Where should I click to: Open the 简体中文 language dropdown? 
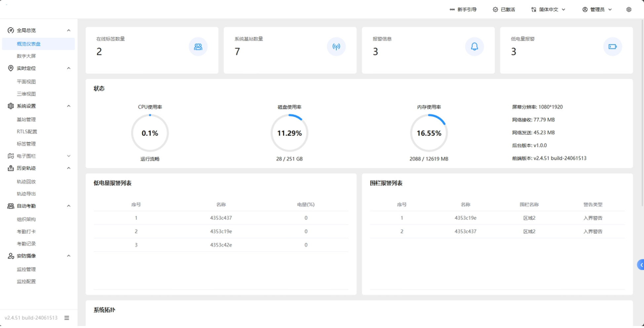pos(549,10)
